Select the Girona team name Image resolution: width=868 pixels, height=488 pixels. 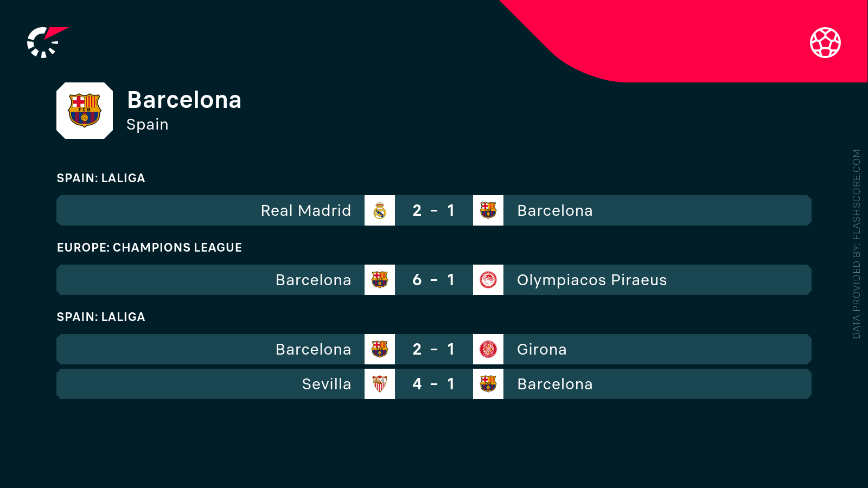[x=541, y=349]
